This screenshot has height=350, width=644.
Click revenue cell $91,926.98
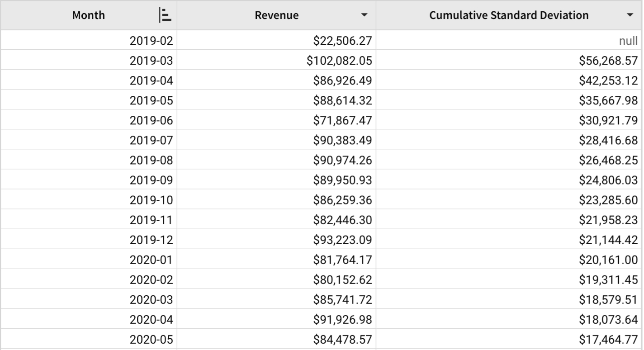coord(342,319)
